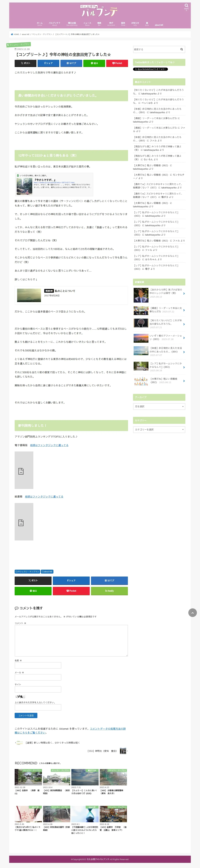Viewport: 200px width, 868px height.
Task: Click about ME in the breadcrumb
Action: (x=26, y=34)
